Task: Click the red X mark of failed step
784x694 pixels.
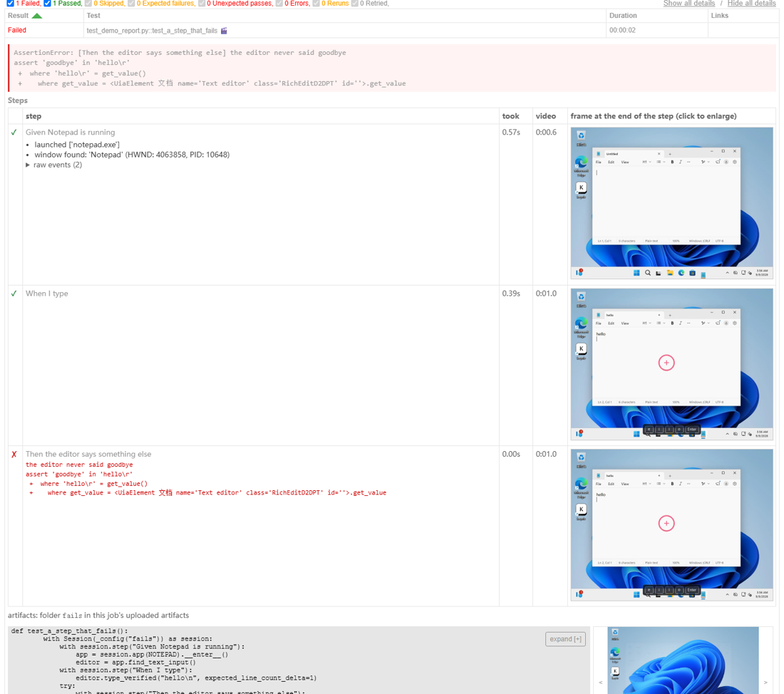Action: click(14, 455)
